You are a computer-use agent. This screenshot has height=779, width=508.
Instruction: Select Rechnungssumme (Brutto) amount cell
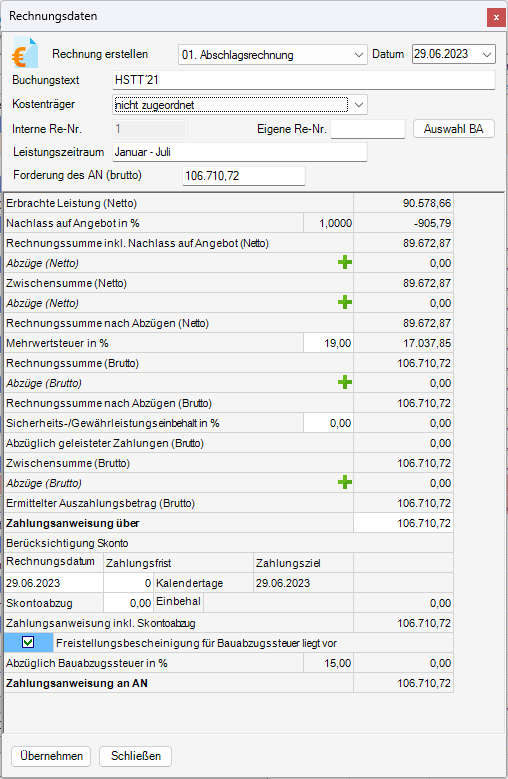click(x=403, y=363)
